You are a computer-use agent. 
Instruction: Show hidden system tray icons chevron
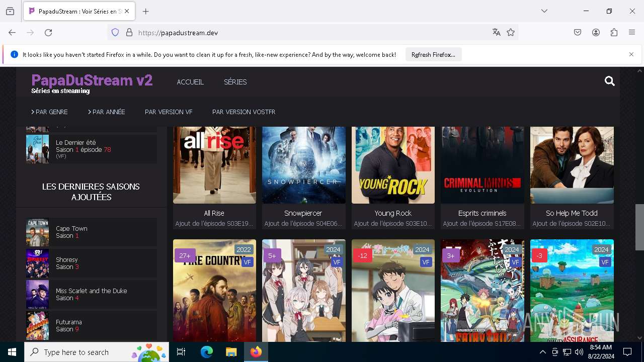[542, 352]
